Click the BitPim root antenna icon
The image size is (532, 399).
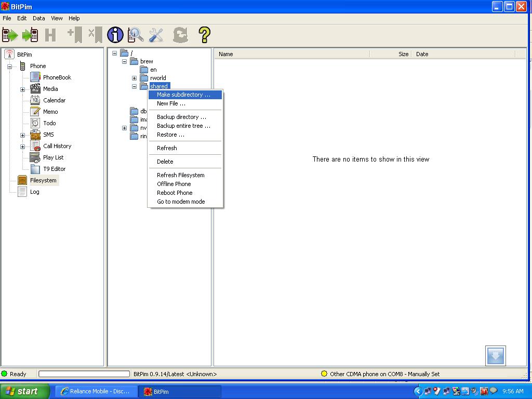pos(9,54)
